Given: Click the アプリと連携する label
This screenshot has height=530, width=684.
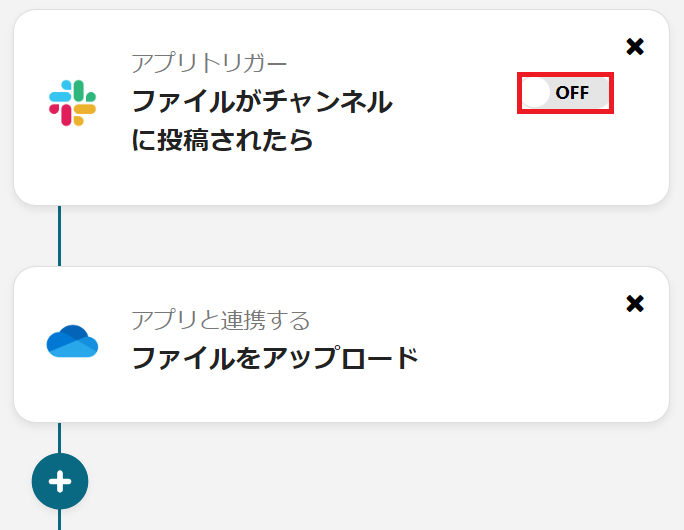Looking at the screenshot, I should click(x=220, y=320).
